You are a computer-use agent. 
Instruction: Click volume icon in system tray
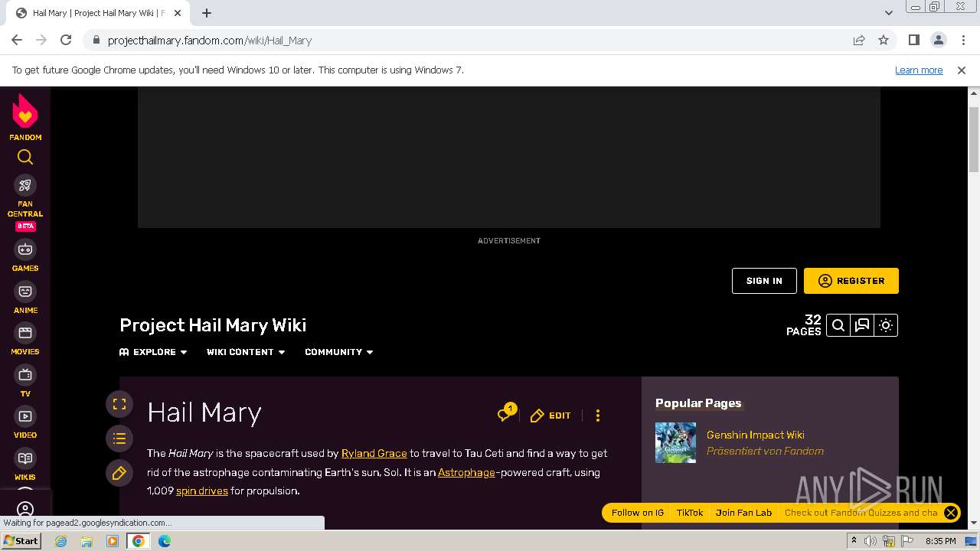tap(871, 541)
